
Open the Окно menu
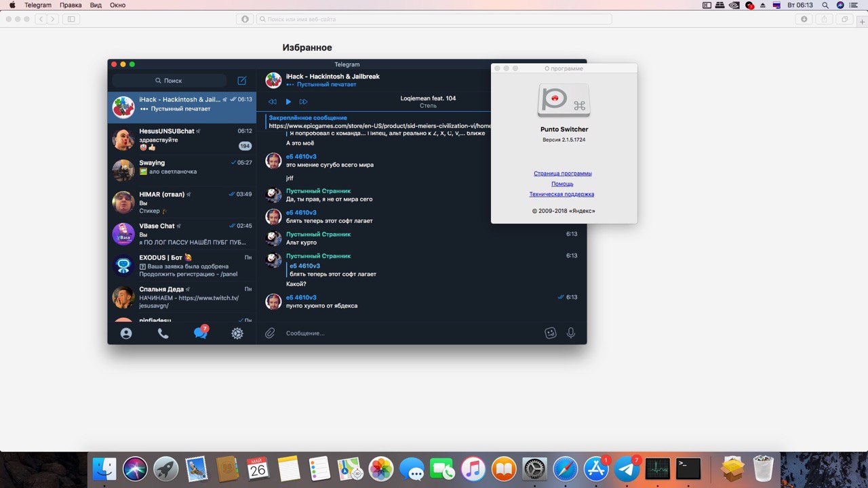(117, 5)
